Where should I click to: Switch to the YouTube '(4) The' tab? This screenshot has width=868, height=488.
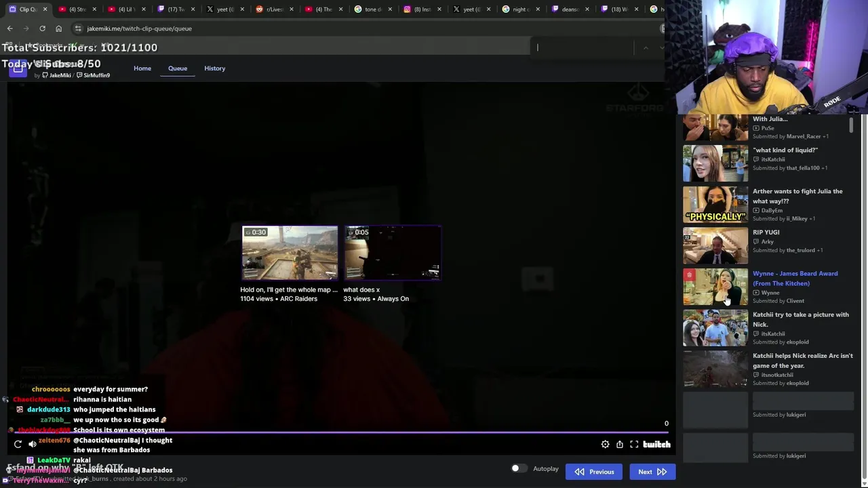pos(323,9)
